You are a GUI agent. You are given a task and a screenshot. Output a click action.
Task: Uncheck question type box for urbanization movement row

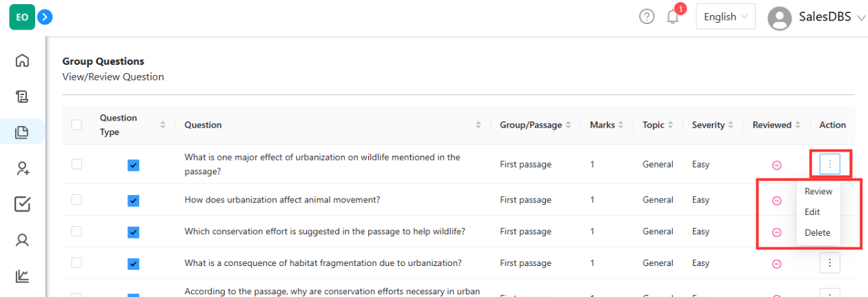[x=134, y=201]
